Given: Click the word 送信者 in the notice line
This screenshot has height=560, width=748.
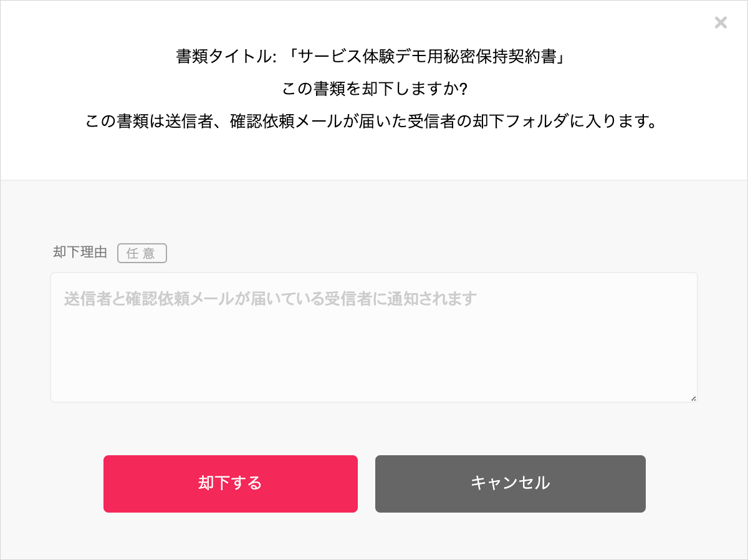Looking at the screenshot, I should point(189,122).
